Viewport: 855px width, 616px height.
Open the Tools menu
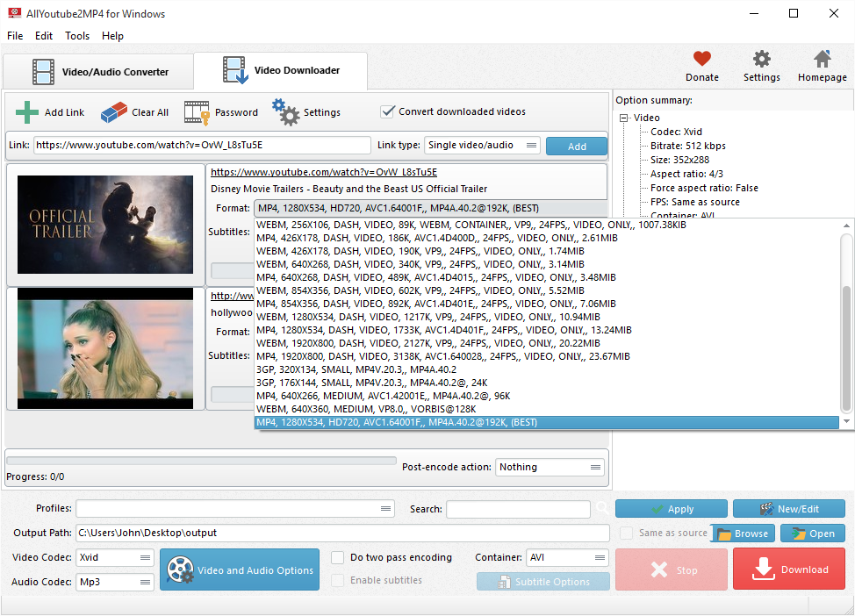[77, 35]
